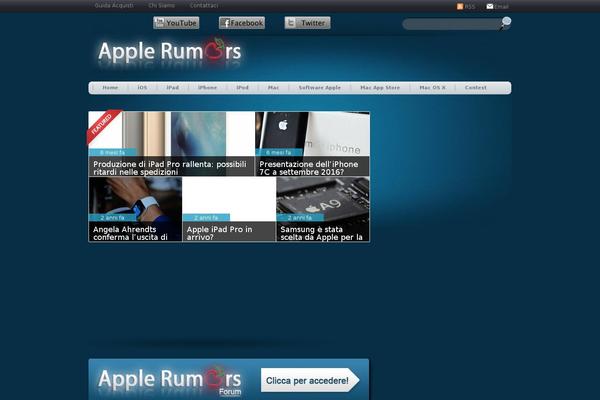Go to the Home menu item

coord(110,88)
